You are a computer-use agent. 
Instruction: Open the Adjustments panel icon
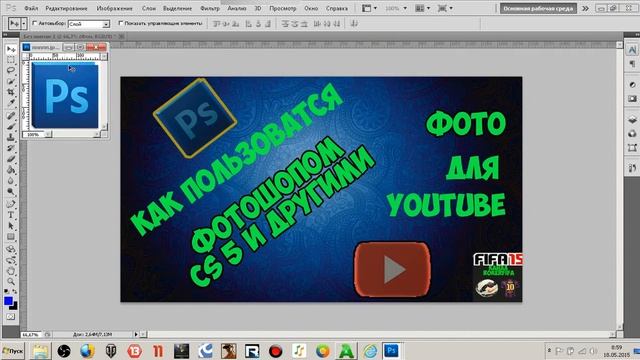click(632, 84)
